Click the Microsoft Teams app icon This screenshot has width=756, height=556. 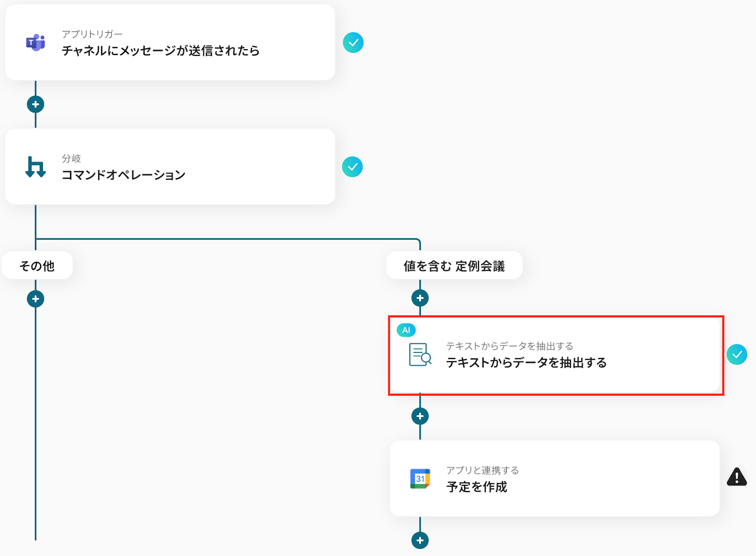pos(35,43)
